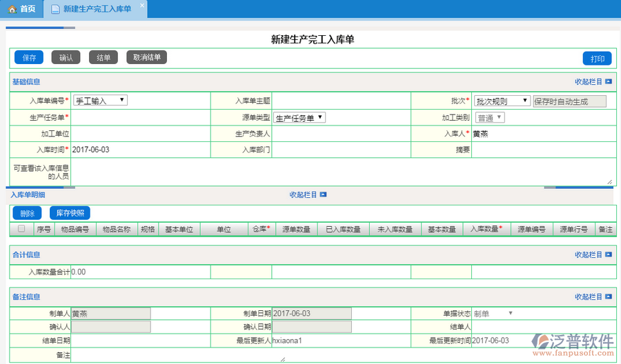Click the 入库单主题 input field
Image resolution: width=621 pixels, height=364 pixels.
[x=345, y=101]
